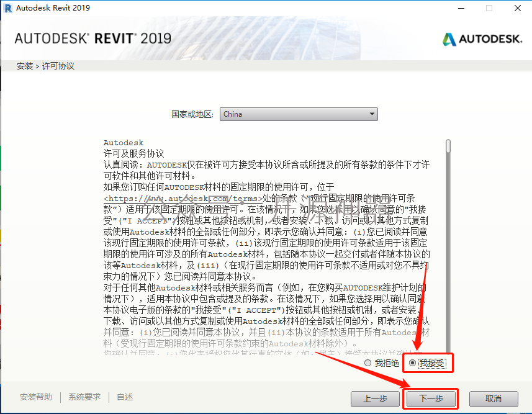
Task: Close the Autodesk Revit 2019 installer window
Action: coord(517,8)
